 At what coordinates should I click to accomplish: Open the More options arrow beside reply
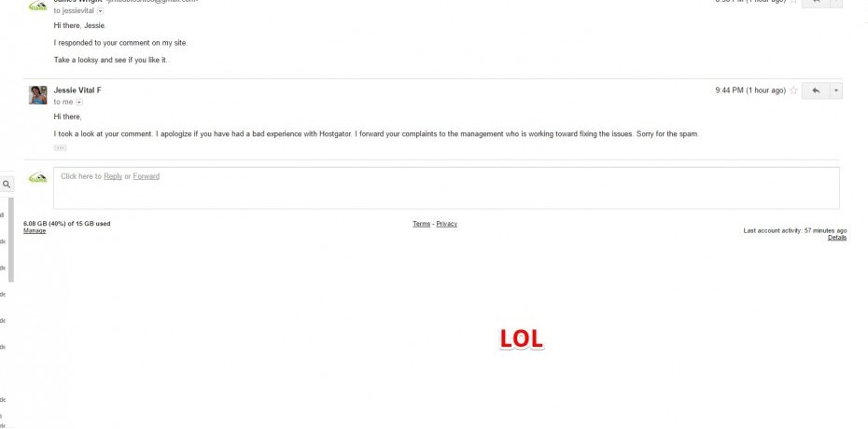pyautogui.click(x=836, y=90)
